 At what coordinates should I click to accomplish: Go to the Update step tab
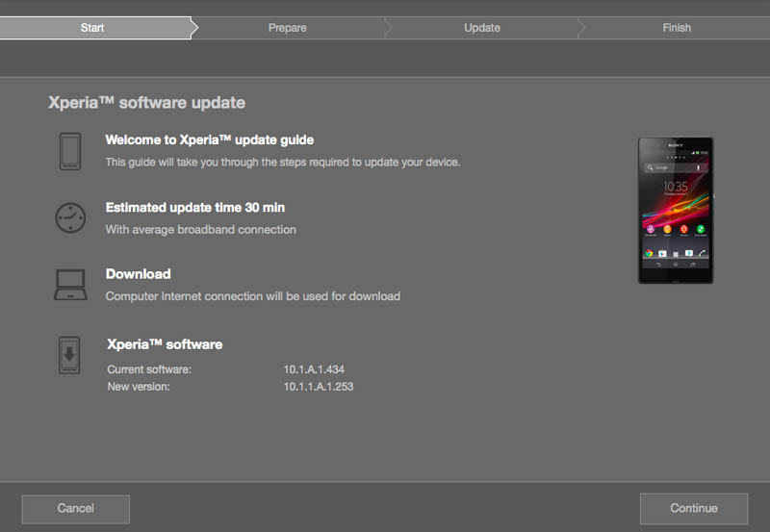tap(481, 28)
